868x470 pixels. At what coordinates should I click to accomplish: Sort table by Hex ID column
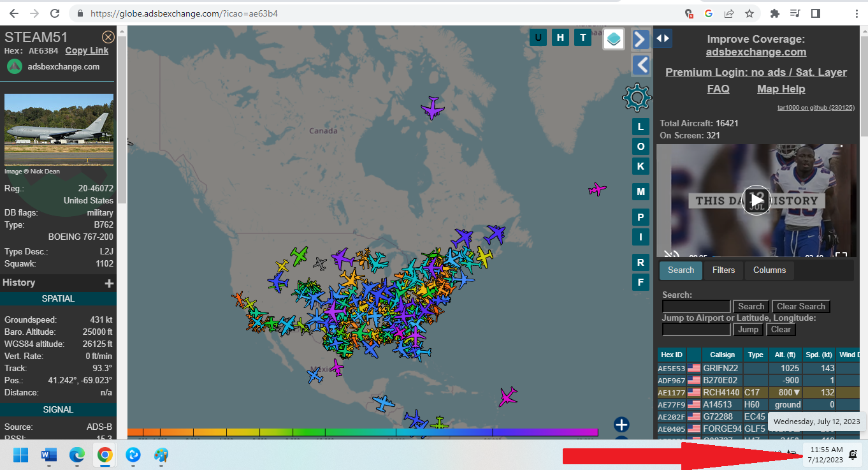[672, 355]
